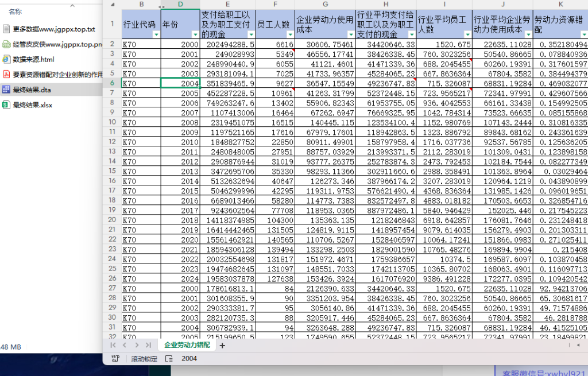Click the cell containing 92.94213706
The width and height of the screenshot is (588, 376).
[560, 288]
